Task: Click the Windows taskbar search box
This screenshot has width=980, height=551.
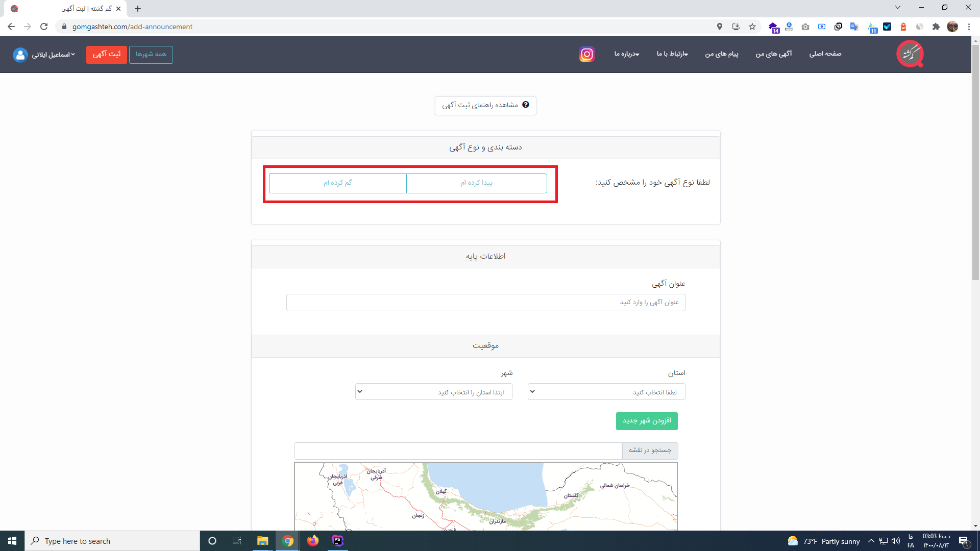Action: pyautogui.click(x=112, y=541)
